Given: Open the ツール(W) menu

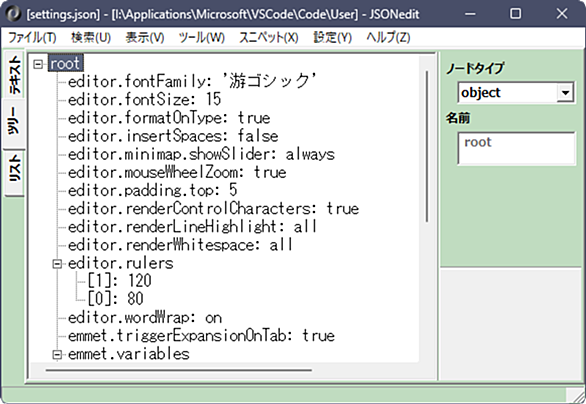Looking at the screenshot, I should pos(201,37).
